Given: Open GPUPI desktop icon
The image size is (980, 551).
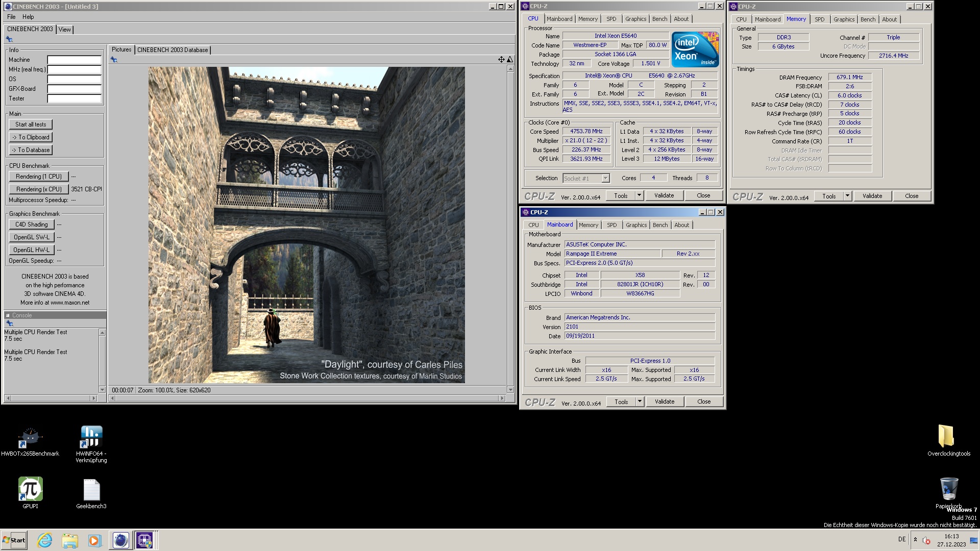Looking at the screenshot, I should 30,493.
